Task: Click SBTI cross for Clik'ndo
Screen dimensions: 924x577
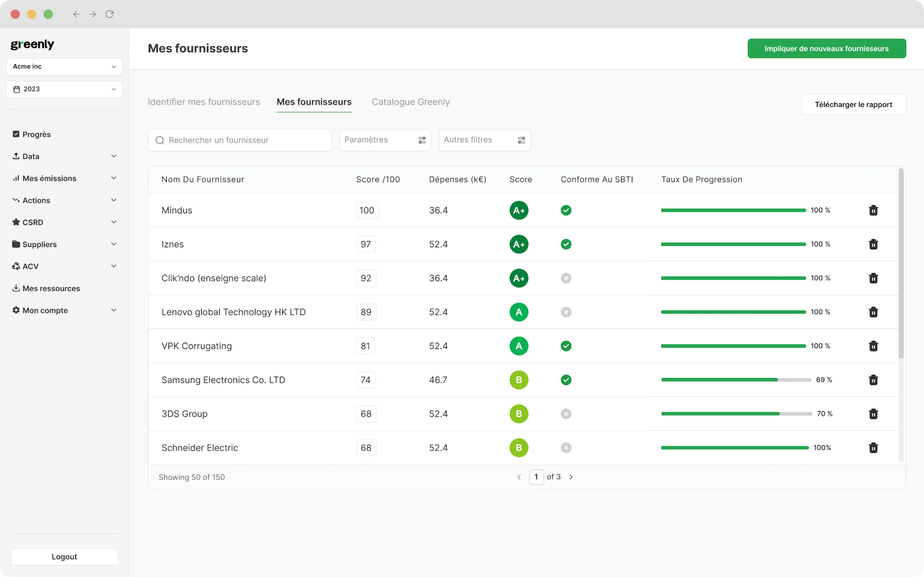Action: click(x=566, y=278)
